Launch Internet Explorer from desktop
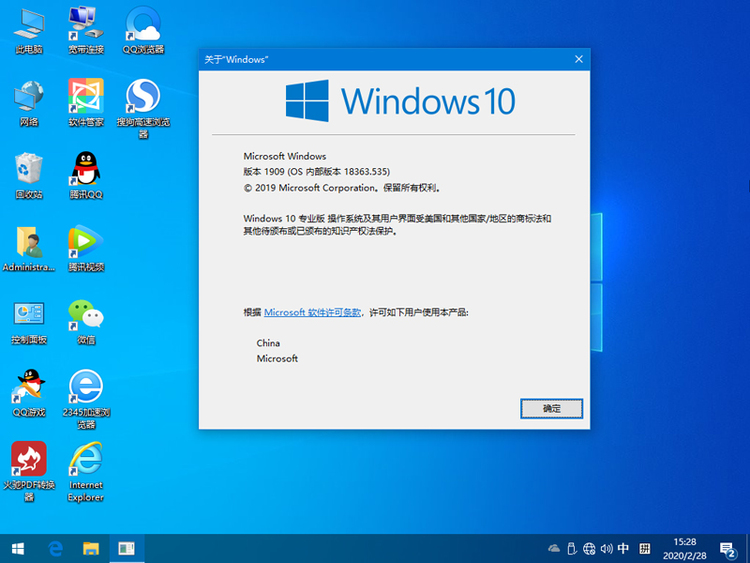The image size is (750, 563). (86, 460)
